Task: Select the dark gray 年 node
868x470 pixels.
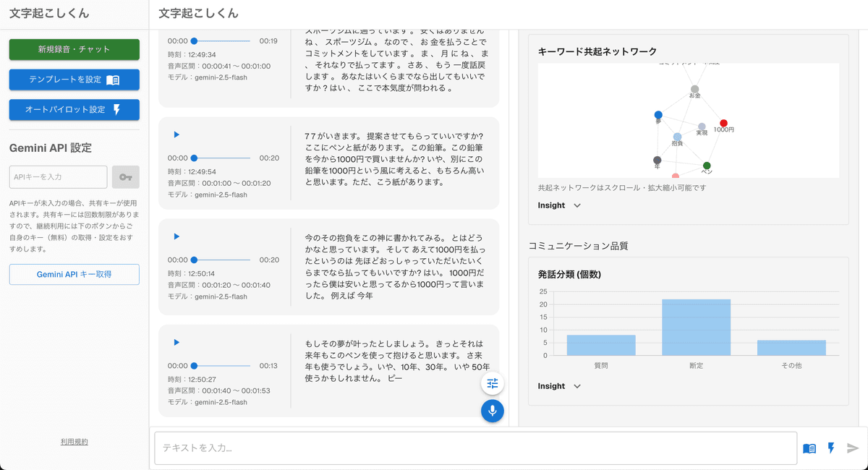Action: point(657,160)
